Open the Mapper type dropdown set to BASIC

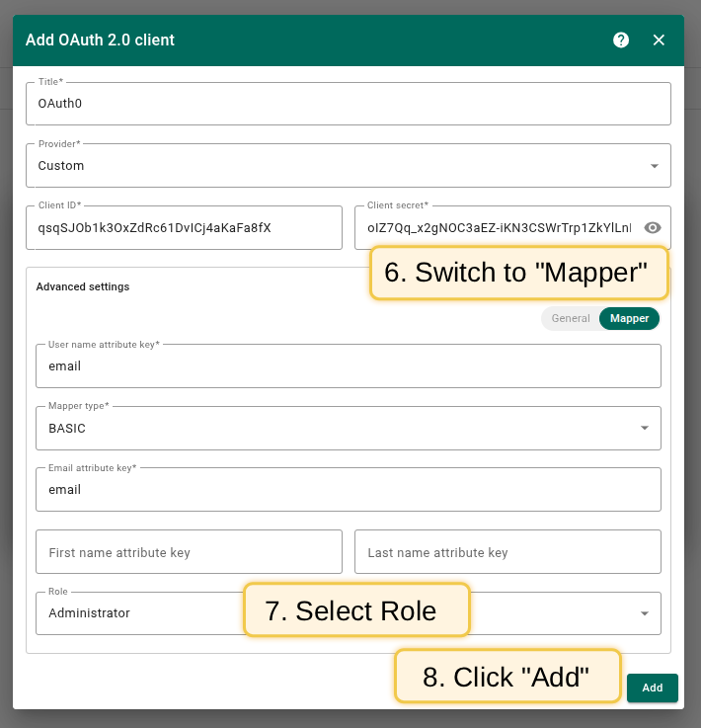pos(644,429)
